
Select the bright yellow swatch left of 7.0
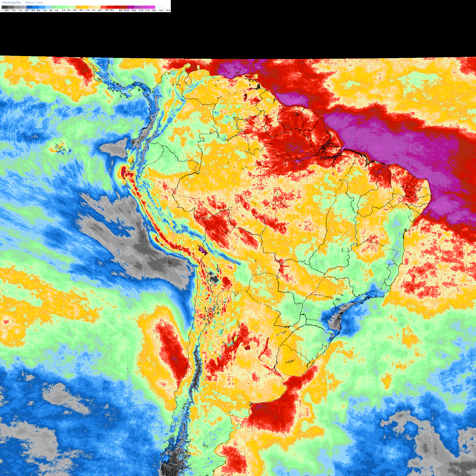click(85, 7)
